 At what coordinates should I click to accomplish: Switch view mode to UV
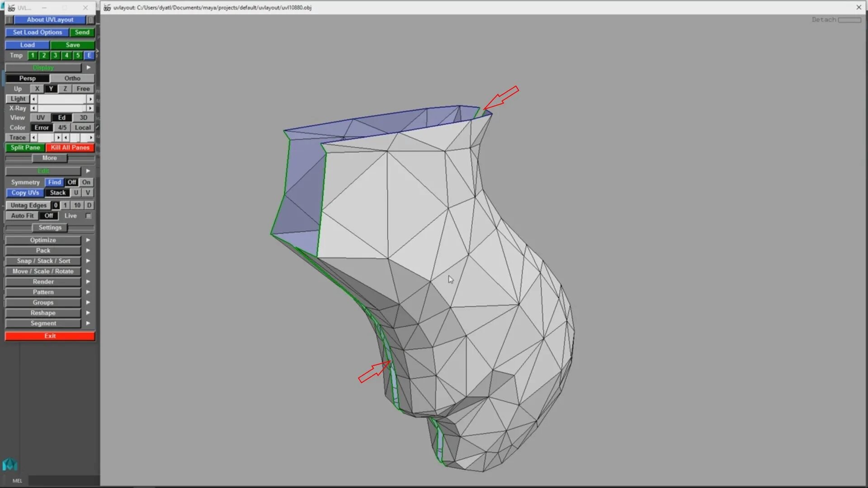[x=40, y=117]
